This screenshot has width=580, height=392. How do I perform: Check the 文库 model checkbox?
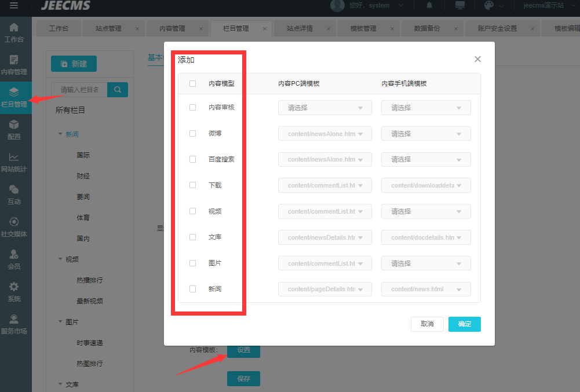pos(193,237)
